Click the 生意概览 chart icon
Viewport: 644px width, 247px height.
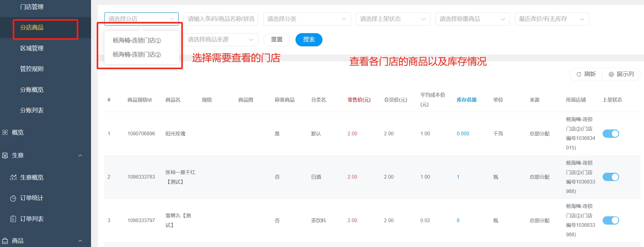[13, 177]
